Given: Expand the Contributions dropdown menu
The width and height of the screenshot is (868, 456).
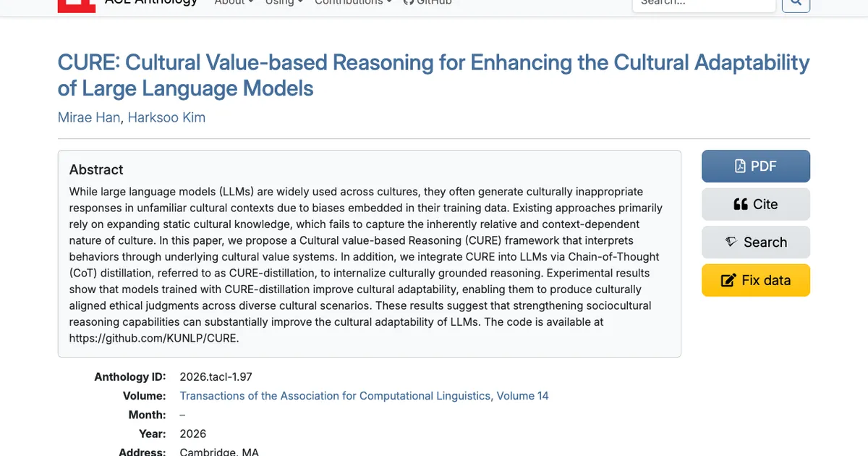Looking at the screenshot, I should point(353,3).
